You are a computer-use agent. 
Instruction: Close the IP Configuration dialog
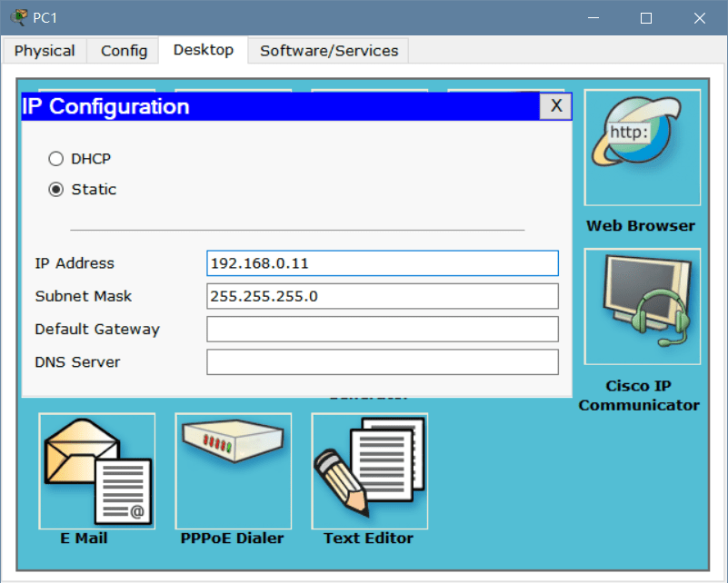556,106
